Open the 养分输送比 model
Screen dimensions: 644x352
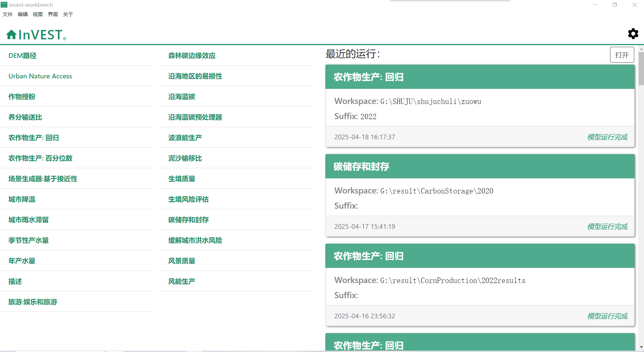77,117
